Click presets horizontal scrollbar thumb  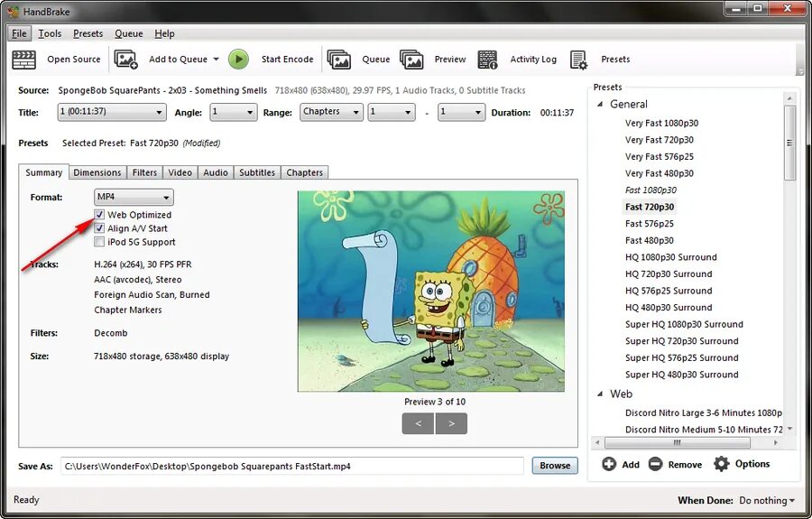click(677, 443)
